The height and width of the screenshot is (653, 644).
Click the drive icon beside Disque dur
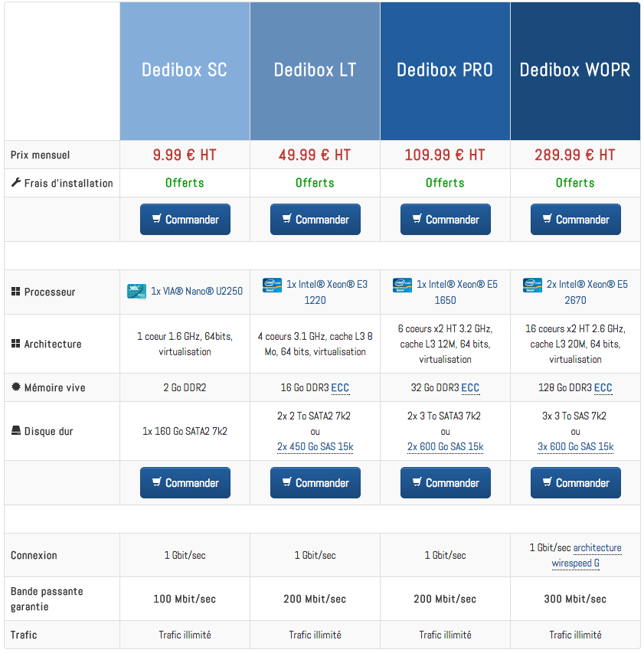click(x=16, y=431)
